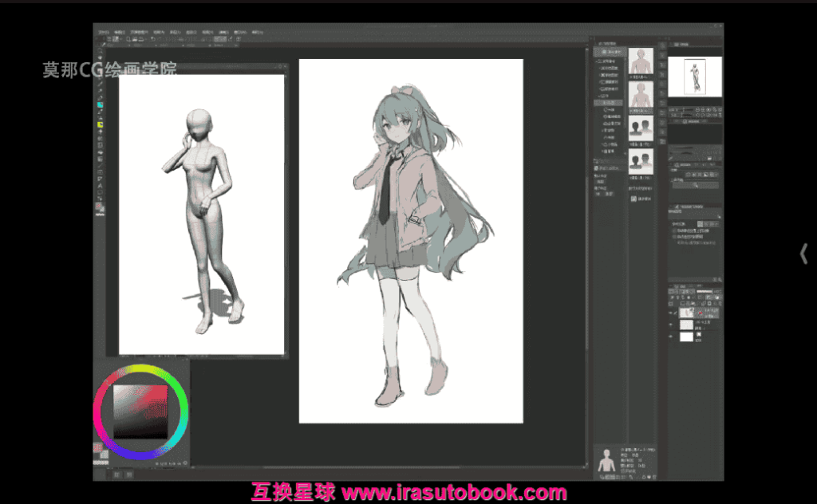This screenshot has width=817, height=504.
Task: Select the highlighted lower folder in the material tree
Action: click(x=609, y=103)
